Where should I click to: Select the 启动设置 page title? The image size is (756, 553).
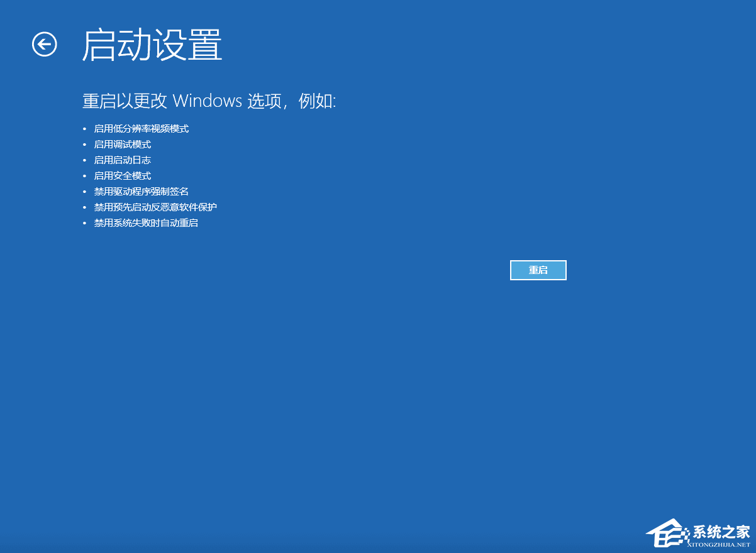152,45
